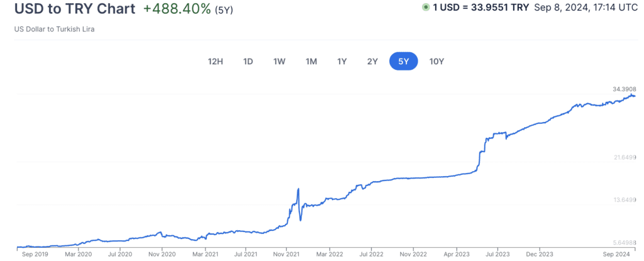Click the 21.6499 y-axis label
Viewport: 644px width, 261px height.
[624, 157]
